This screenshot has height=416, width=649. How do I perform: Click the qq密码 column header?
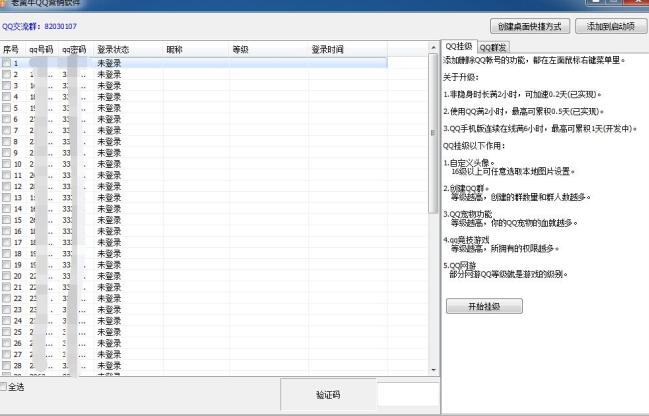(75, 50)
